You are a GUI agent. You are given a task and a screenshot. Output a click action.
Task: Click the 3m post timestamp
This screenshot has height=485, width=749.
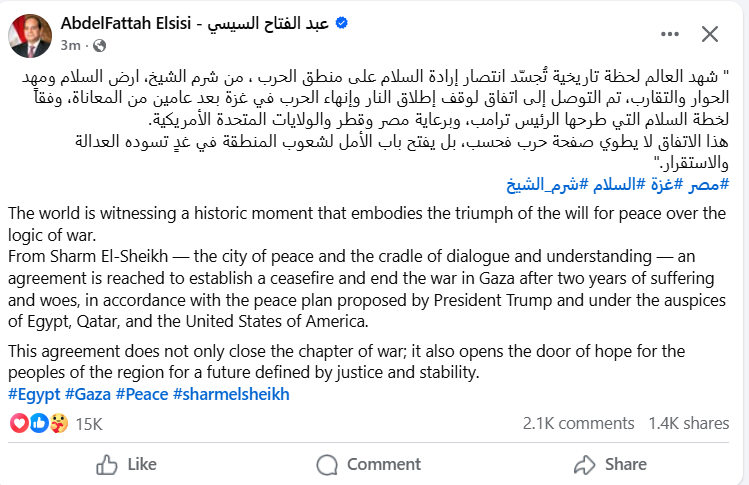[70, 45]
